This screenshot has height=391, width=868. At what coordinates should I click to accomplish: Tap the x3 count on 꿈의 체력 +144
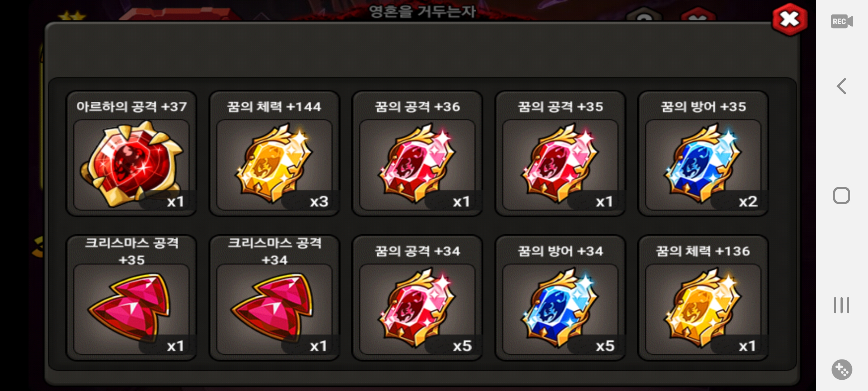click(x=319, y=202)
